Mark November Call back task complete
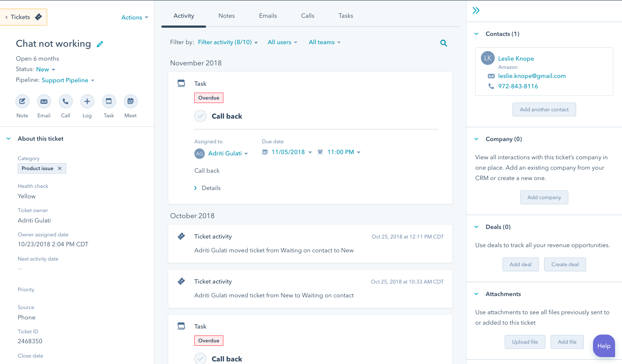The width and height of the screenshot is (622, 364). pos(200,116)
